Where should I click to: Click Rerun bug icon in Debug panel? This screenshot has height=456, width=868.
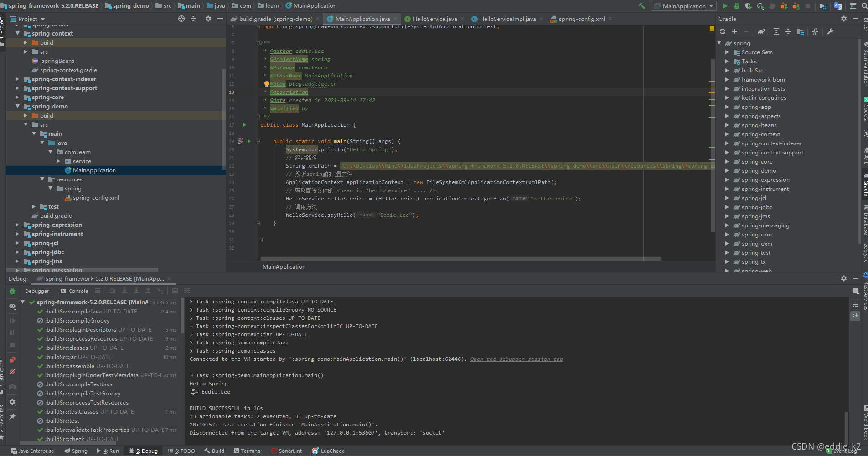click(12, 291)
